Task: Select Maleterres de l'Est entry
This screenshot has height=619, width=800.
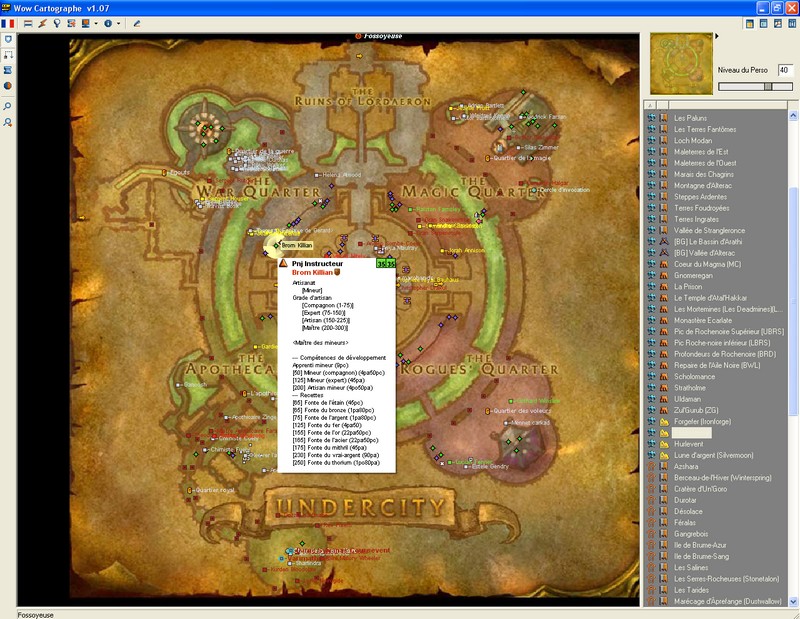Action: click(x=701, y=152)
